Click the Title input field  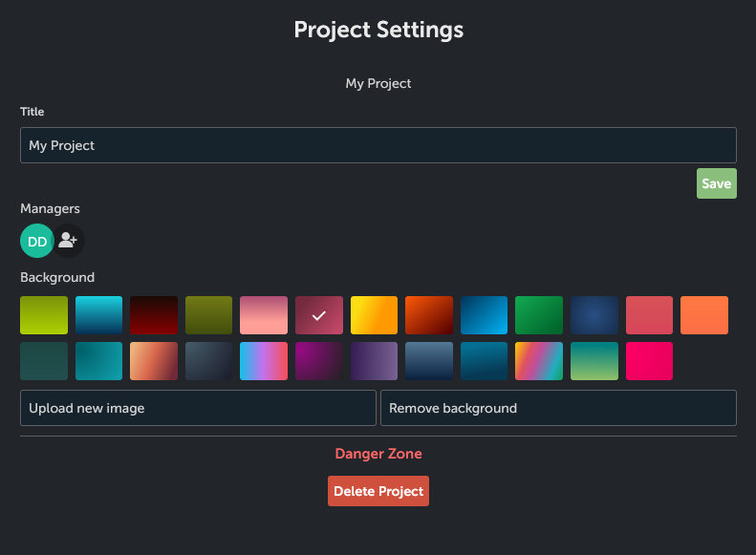[378, 145]
